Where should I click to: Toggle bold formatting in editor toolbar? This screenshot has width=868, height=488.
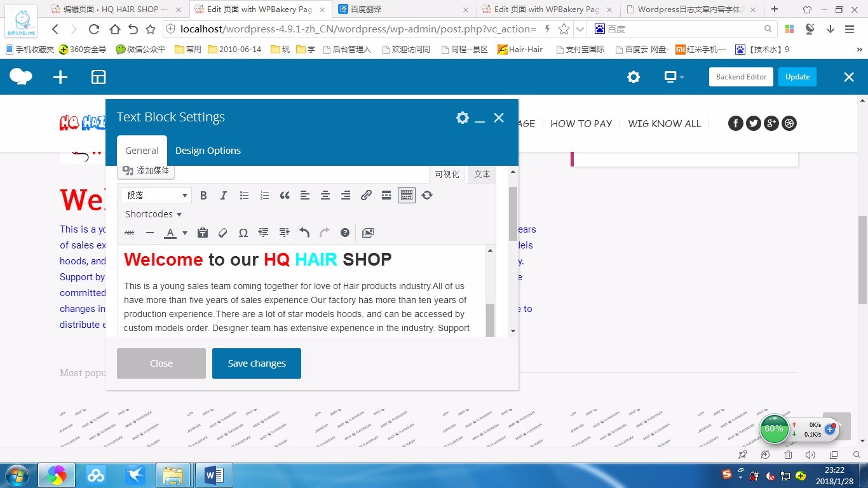(203, 196)
